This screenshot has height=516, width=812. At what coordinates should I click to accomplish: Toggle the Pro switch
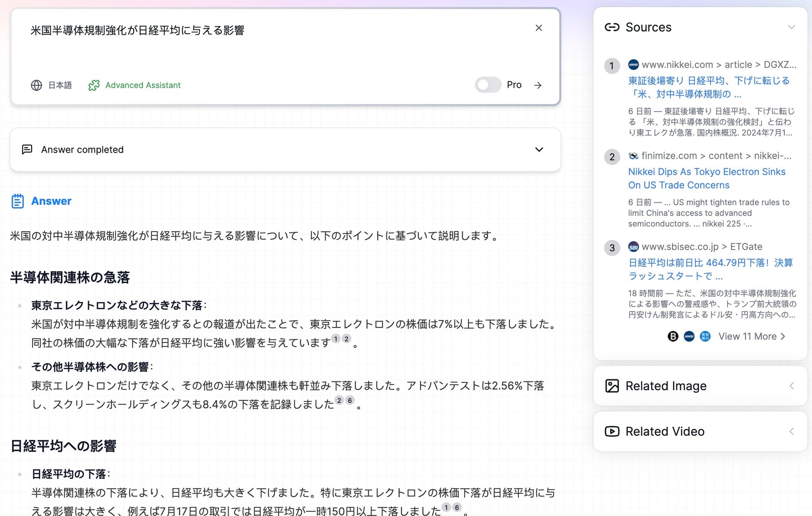[x=488, y=85]
